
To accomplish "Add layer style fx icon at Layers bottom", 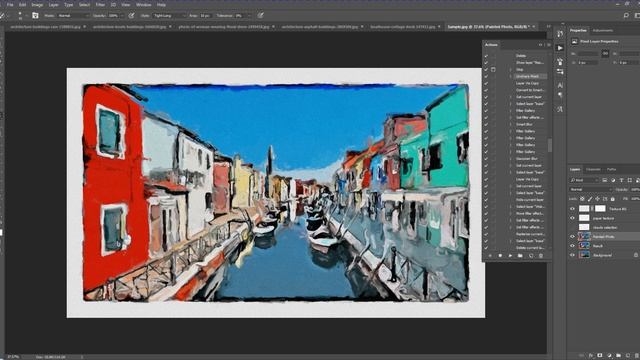I will click(x=591, y=356).
